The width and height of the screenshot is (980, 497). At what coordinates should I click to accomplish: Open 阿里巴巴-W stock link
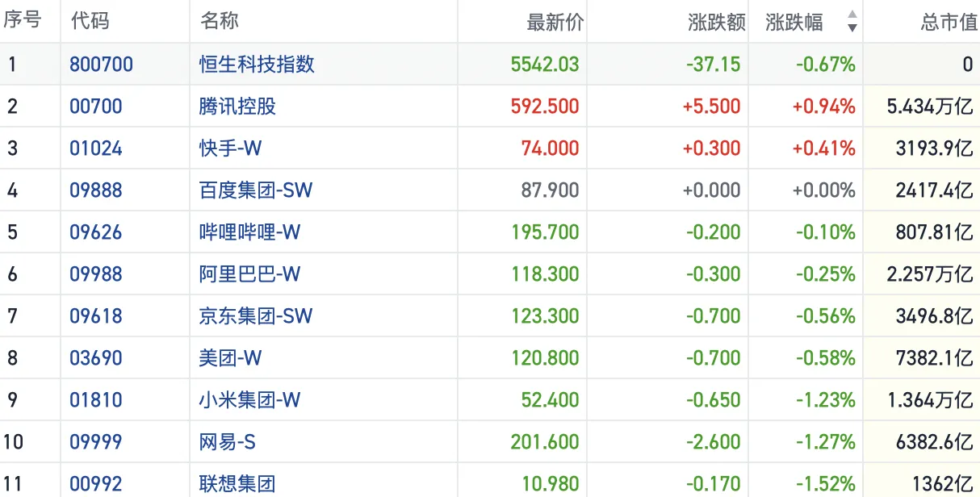coord(250,274)
